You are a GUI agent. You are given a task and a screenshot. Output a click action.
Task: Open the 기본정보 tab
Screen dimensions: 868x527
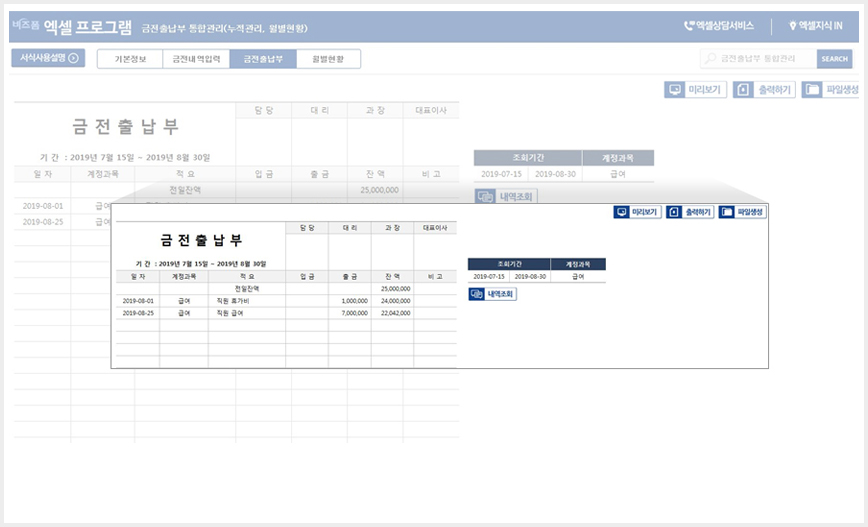130,59
